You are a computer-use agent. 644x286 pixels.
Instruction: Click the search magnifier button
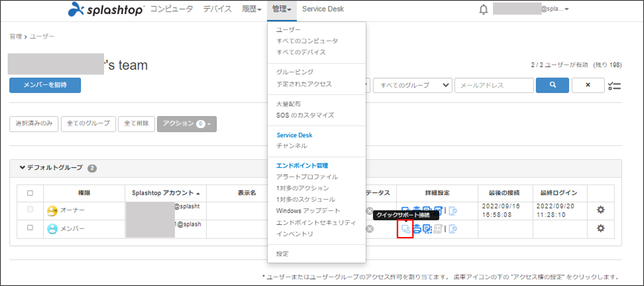tap(552, 85)
